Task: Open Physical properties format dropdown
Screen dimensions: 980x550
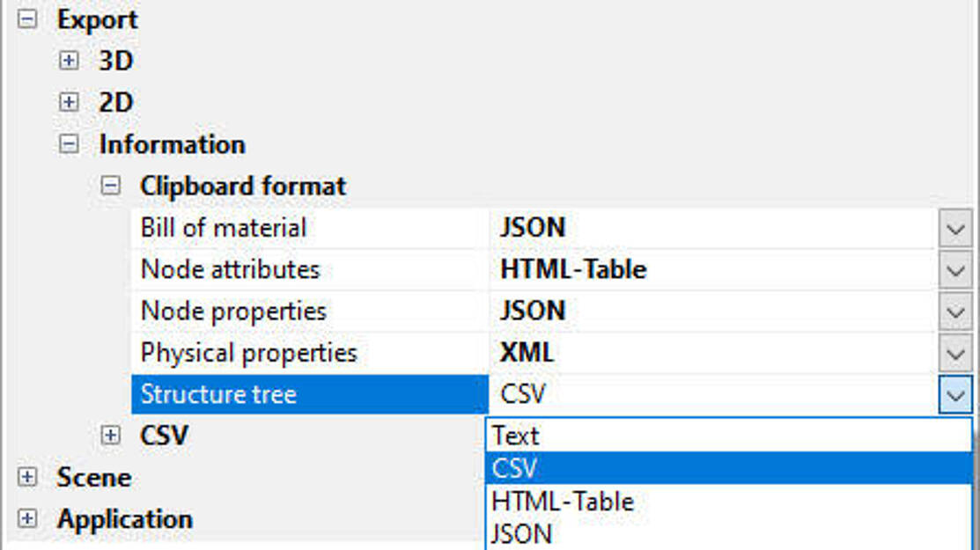Action: click(x=955, y=353)
